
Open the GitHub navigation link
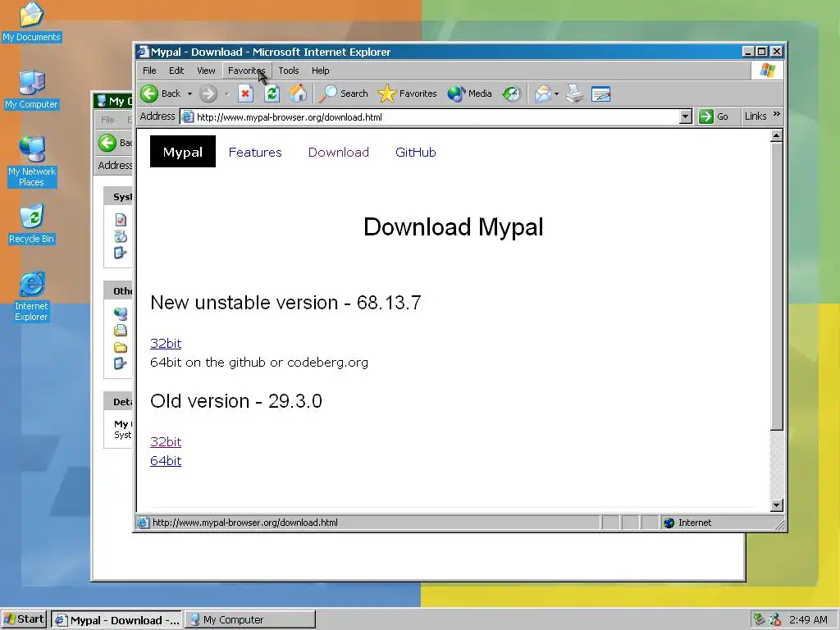[x=416, y=152]
